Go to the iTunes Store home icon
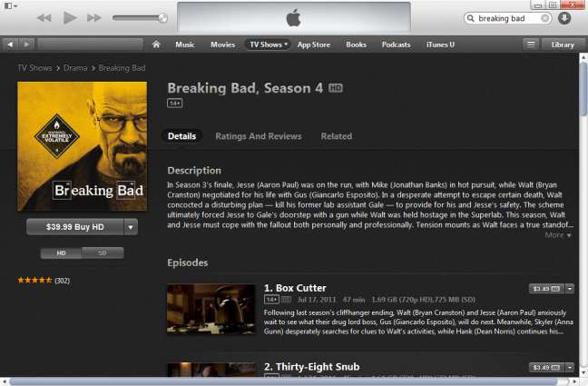The image size is (588, 386). click(156, 45)
